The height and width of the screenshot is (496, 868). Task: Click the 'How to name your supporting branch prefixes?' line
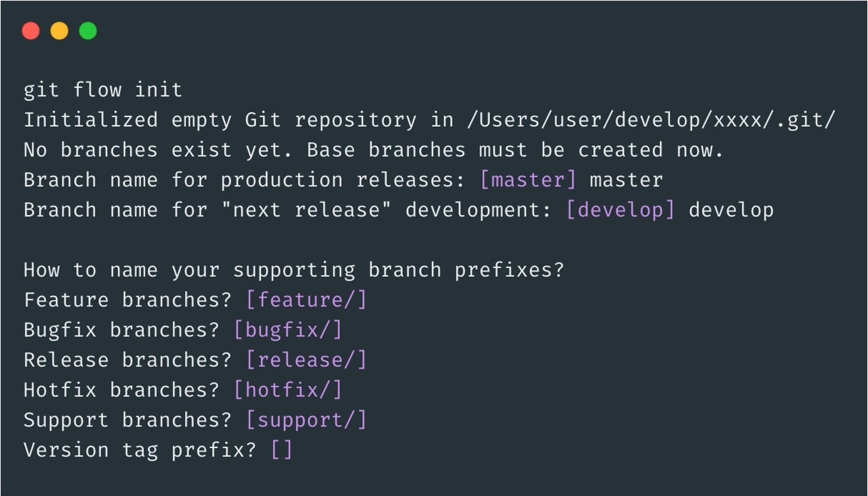tap(293, 270)
